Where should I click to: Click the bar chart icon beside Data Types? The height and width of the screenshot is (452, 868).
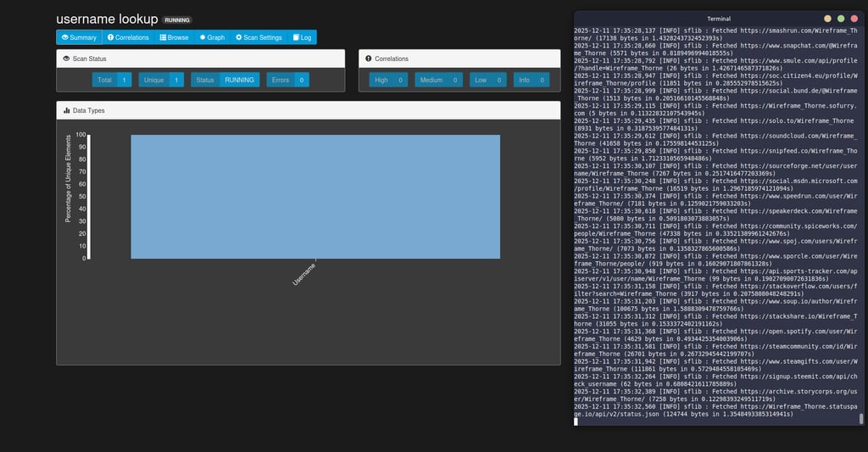(66, 110)
